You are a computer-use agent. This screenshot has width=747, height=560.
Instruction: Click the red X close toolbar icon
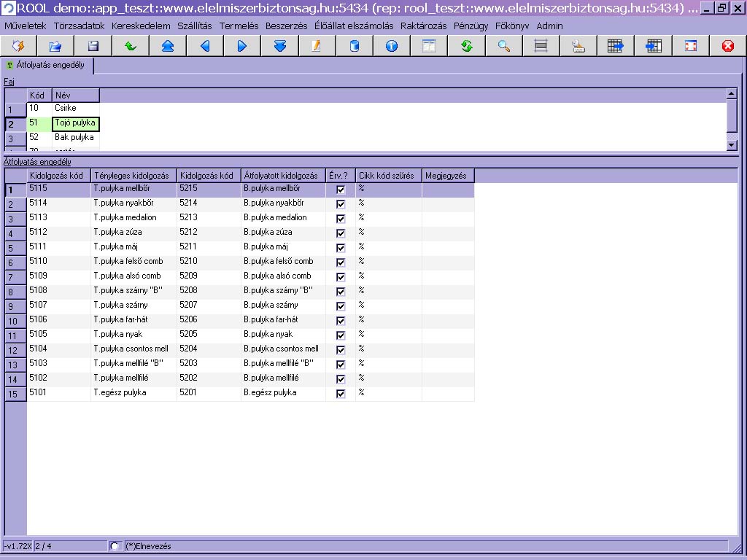pos(727,46)
